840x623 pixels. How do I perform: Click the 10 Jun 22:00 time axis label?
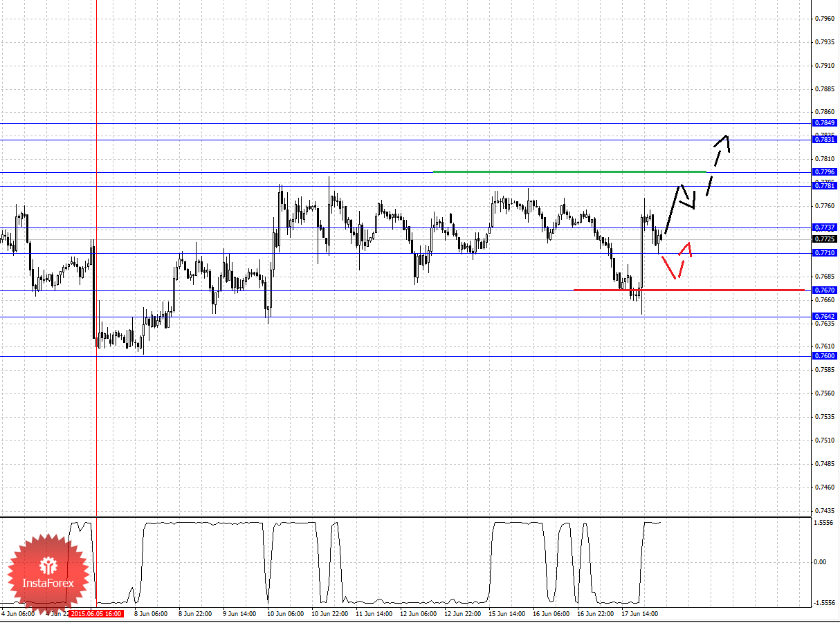click(329, 613)
